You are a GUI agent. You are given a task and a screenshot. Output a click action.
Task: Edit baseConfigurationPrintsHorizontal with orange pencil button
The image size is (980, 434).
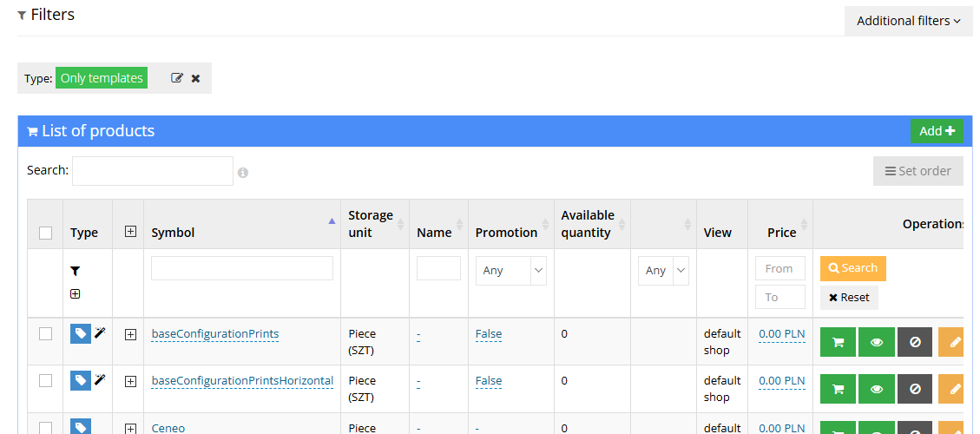pos(951,389)
